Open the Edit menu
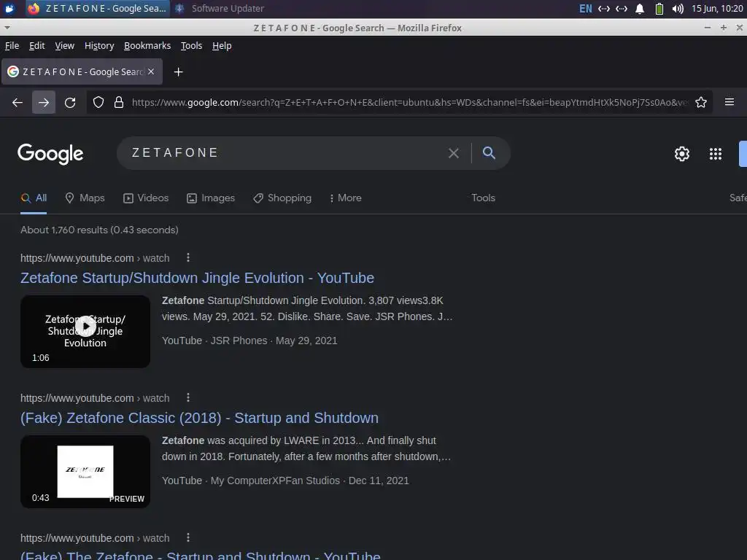This screenshot has width=747, height=560. [36, 46]
